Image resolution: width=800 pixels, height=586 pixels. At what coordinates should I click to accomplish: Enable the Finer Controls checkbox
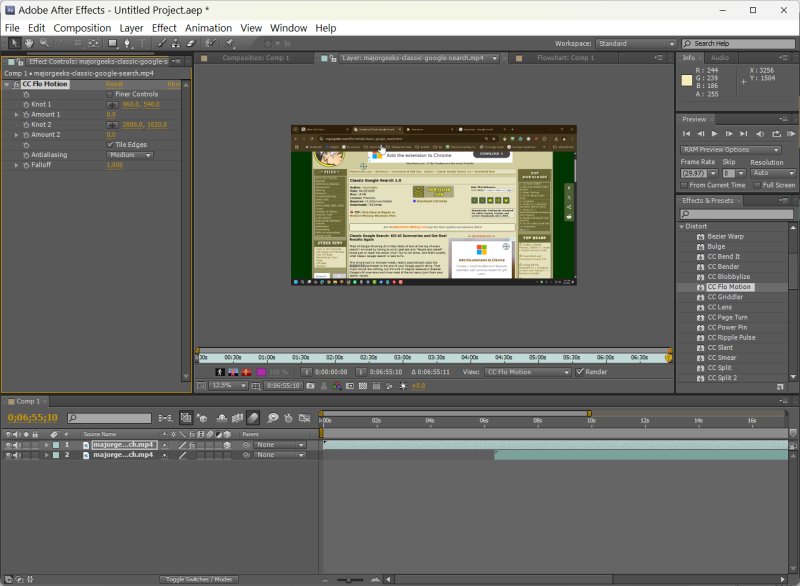coord(110,94)
